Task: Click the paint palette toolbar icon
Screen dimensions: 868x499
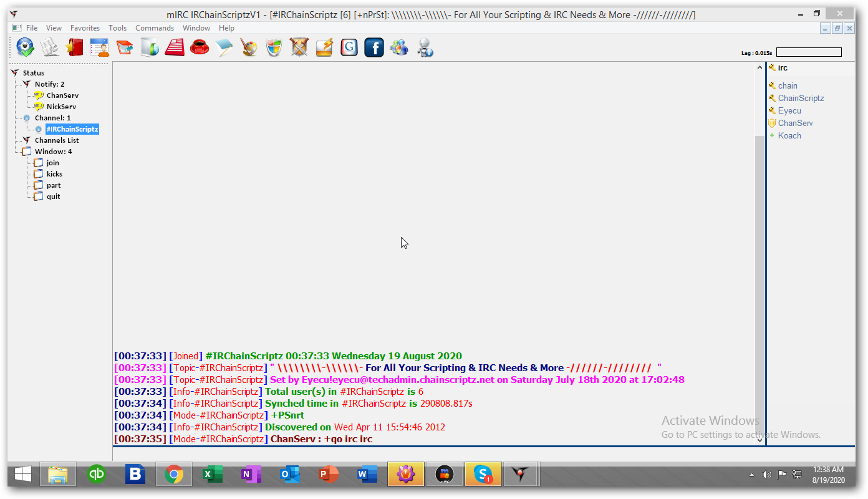Action: [249, 47]
